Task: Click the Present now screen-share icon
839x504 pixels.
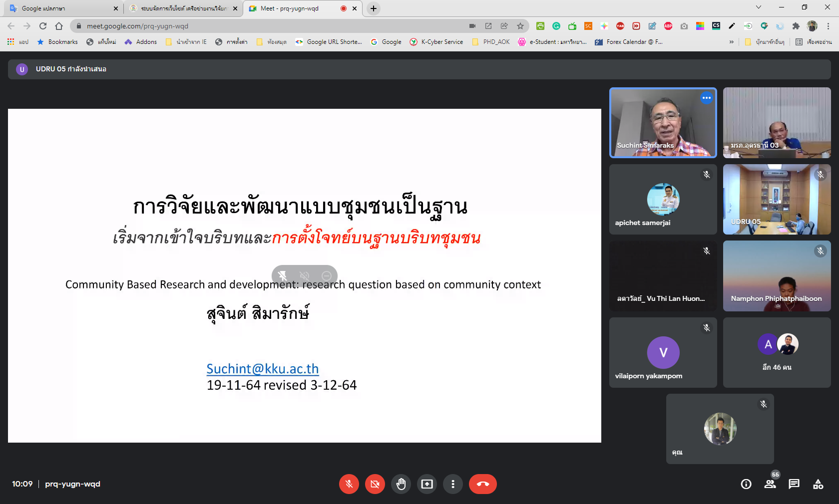Action: coord(427,484)
